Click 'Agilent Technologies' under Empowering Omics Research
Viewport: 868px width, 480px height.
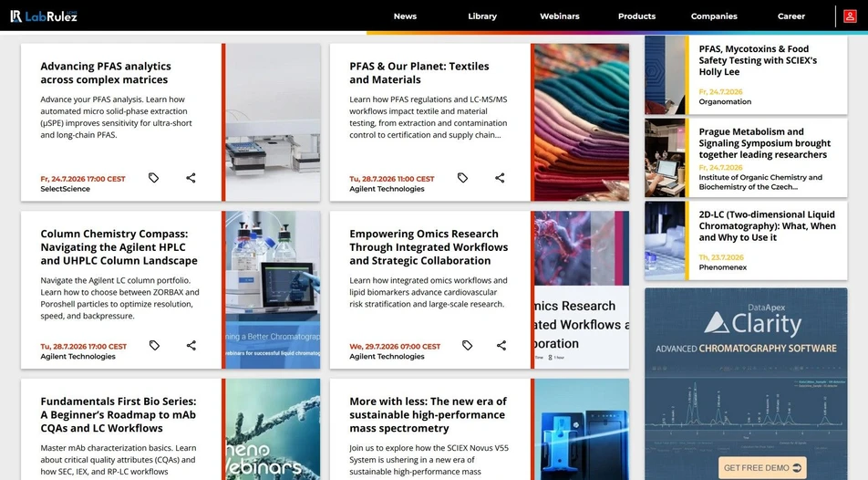pyautogui.click(x=387, y=357)
